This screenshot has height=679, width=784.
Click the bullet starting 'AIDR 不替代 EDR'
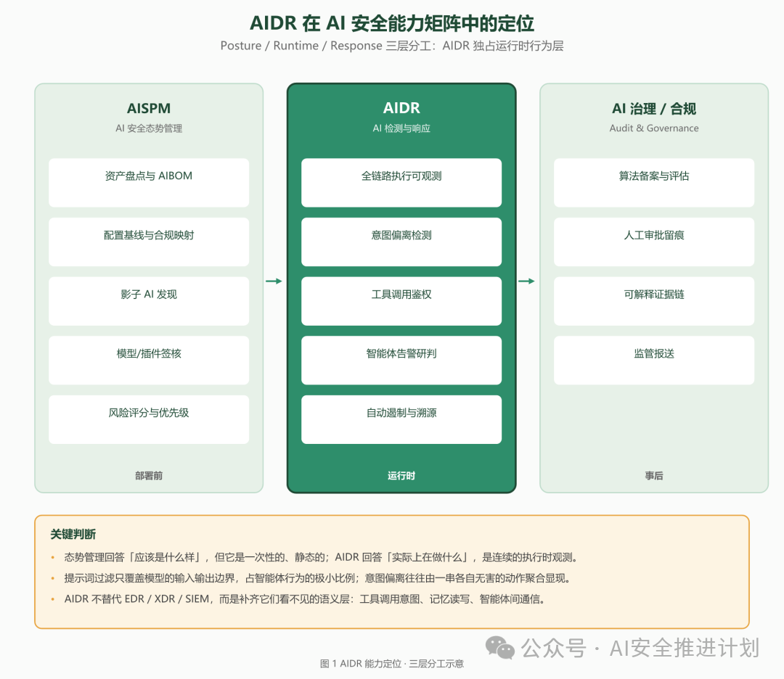[305, 598]
